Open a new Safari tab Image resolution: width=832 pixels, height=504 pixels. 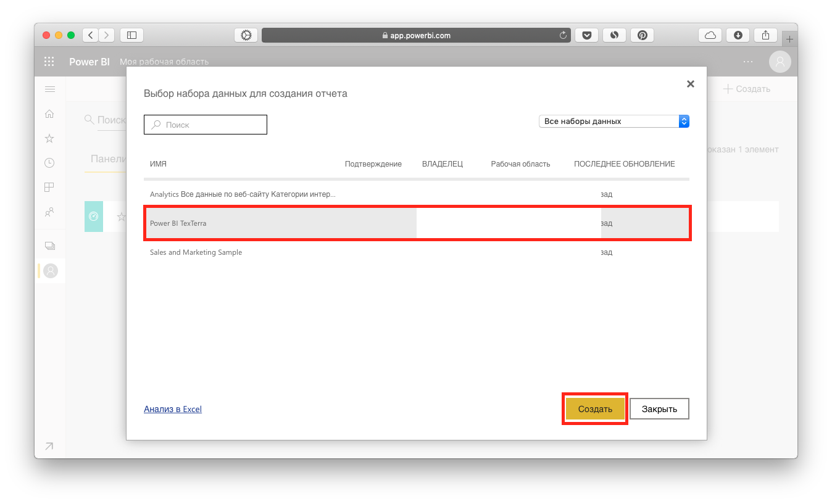coord(789,39)
